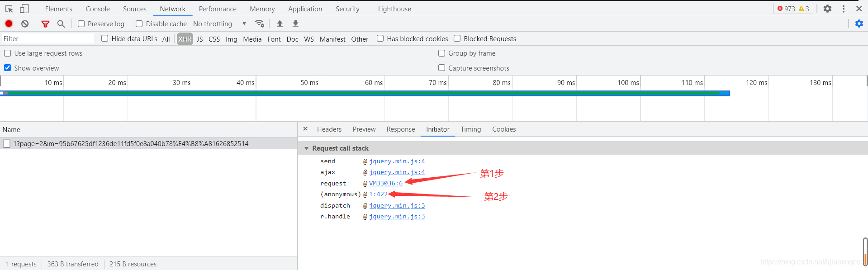Open the Lighthouse panel

(x=394, y=9)
